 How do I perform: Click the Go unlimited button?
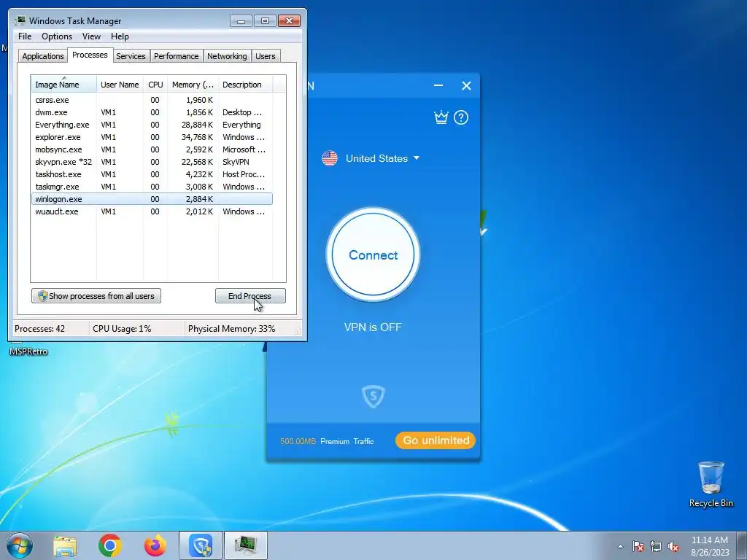[x=436, y=440]
